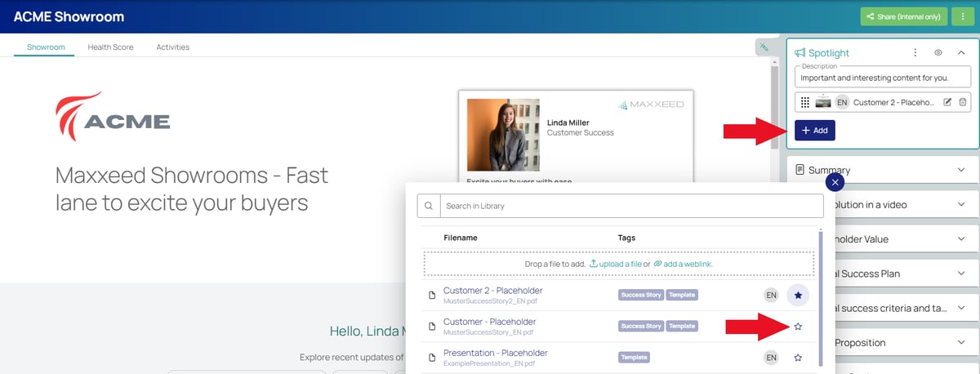Screen dimensions: 980x374
Task: Delete the Customer 2 spotlight item
Action: pyautogui.click(x=963, y=102)
